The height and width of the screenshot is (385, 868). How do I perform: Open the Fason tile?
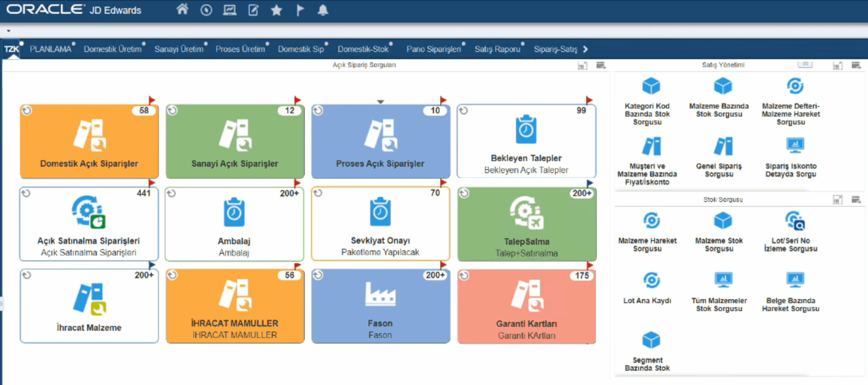381,306
